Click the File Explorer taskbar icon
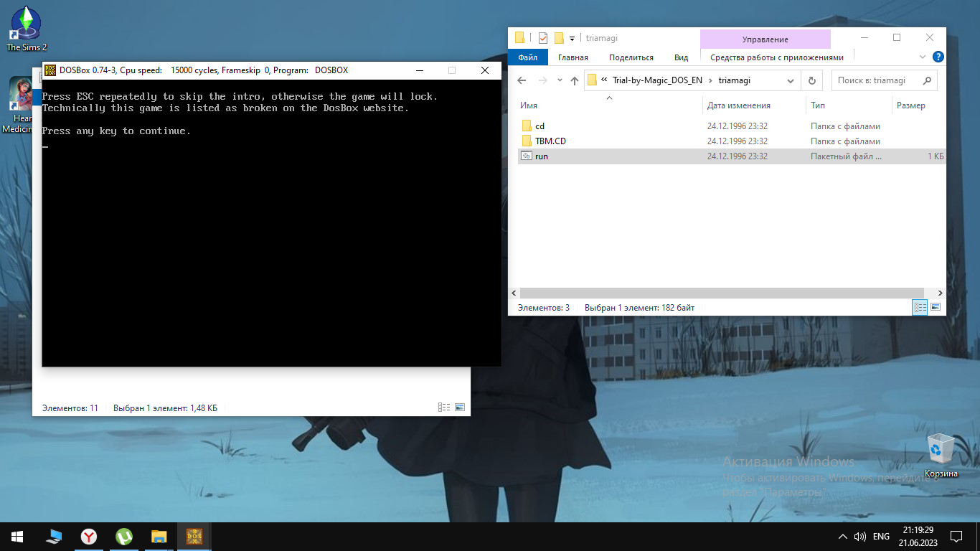The width and height of the screenshot is (980, 551). pos(159,536)
